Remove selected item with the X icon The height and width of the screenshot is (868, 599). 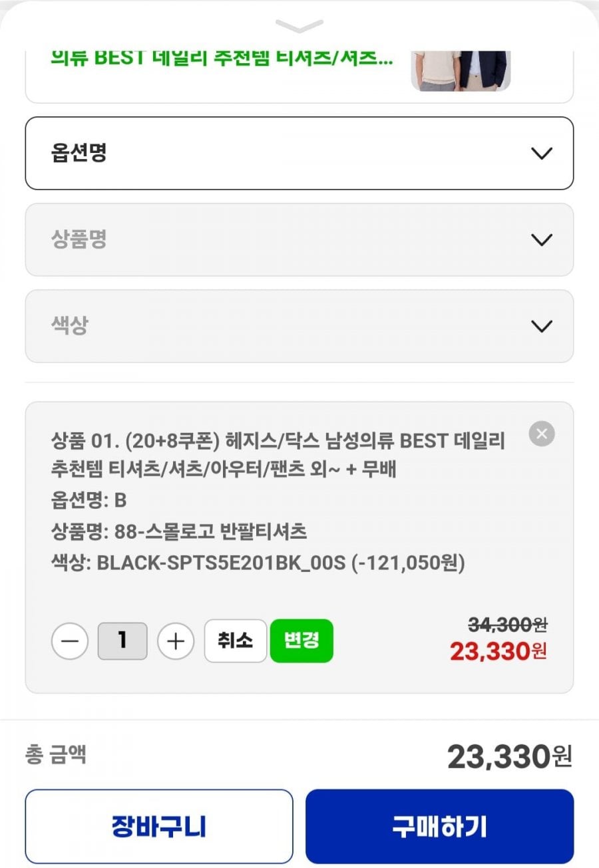point(542,434)
